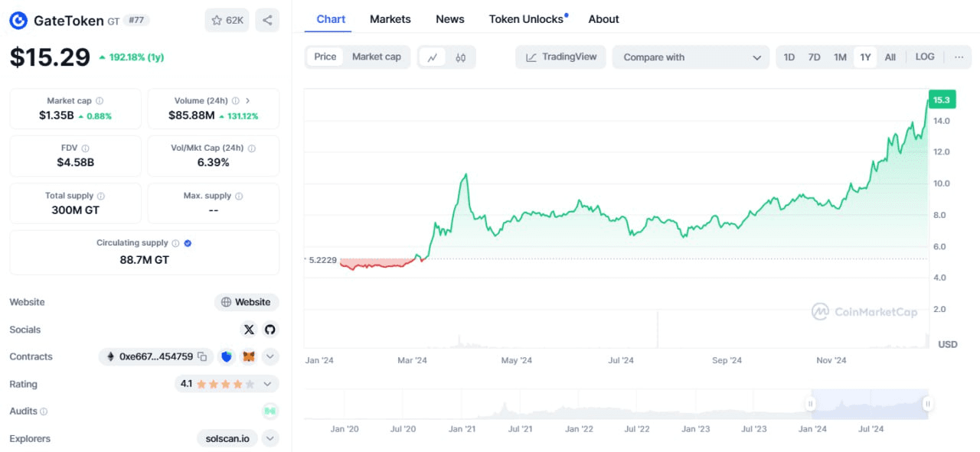
Task: Switch to candlestick chart view icon
Action: [460, 57]
